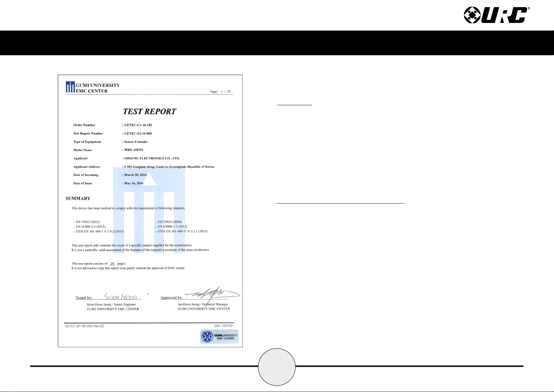Click the Gumi University EMC Center hologram sticker
This screenshot has width=554, height=392.
coord(219,336)
